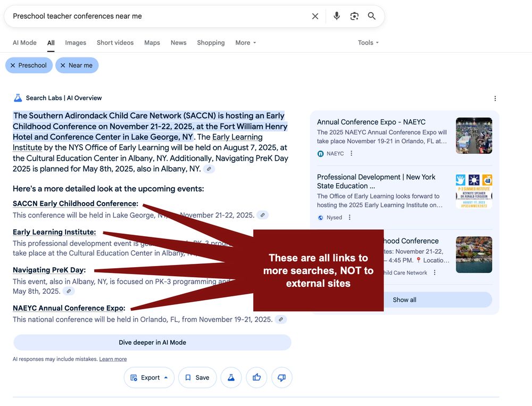The height and width of the screenshot is (406, 532).
Task: Select the All results tab
Action: [x=51, y=43]
